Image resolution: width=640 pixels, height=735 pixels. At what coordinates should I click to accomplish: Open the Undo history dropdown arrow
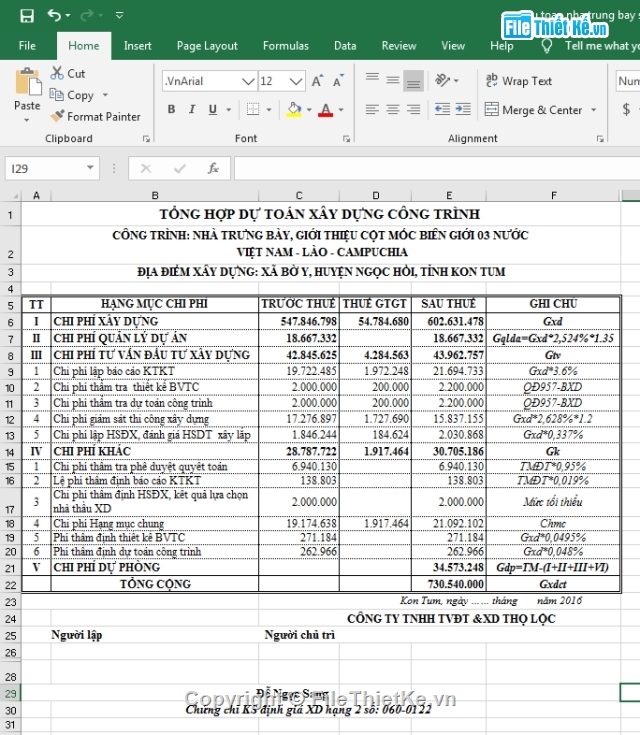coord(68,16)
